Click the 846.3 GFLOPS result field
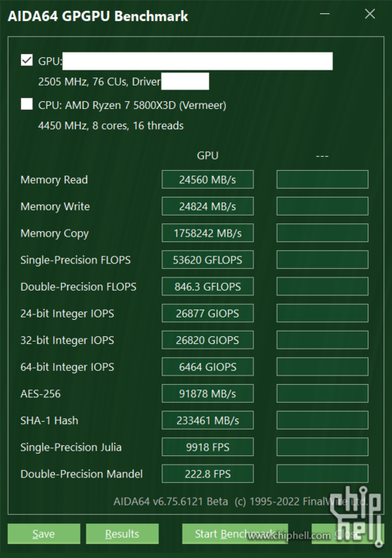Viewport: 392px width, 558px height. pos(208,287)
